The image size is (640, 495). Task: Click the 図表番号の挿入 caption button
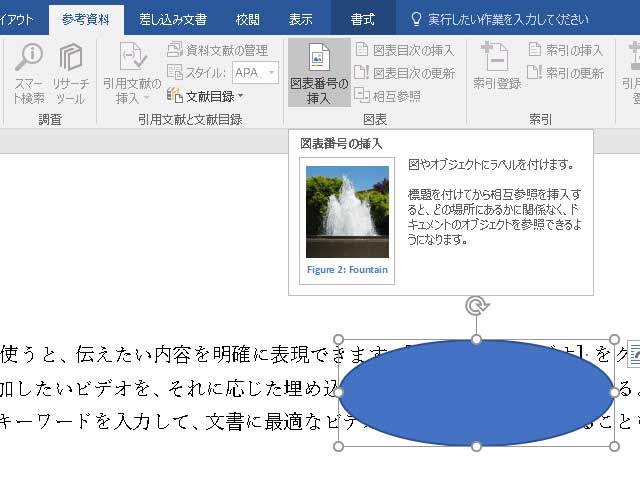(x=319, y=73)
